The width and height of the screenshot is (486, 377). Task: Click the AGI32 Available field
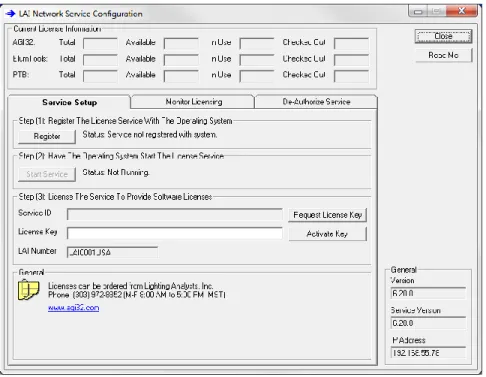click(x=181, y=43)
